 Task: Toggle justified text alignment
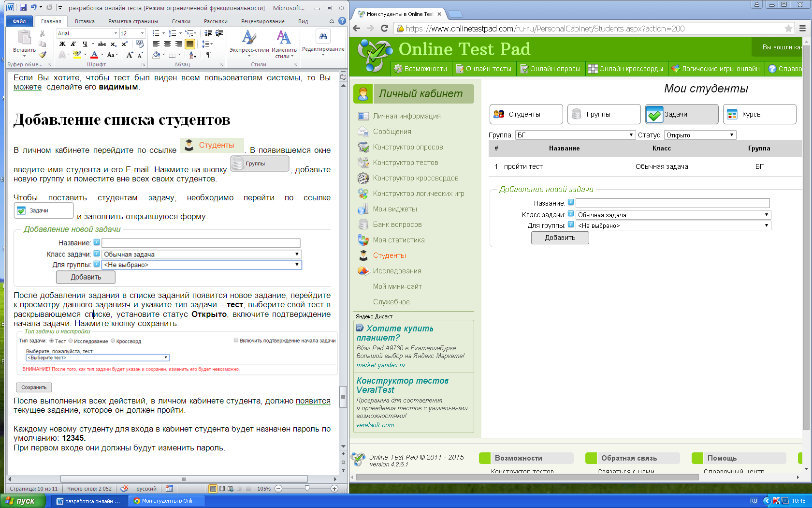(190, 44)
